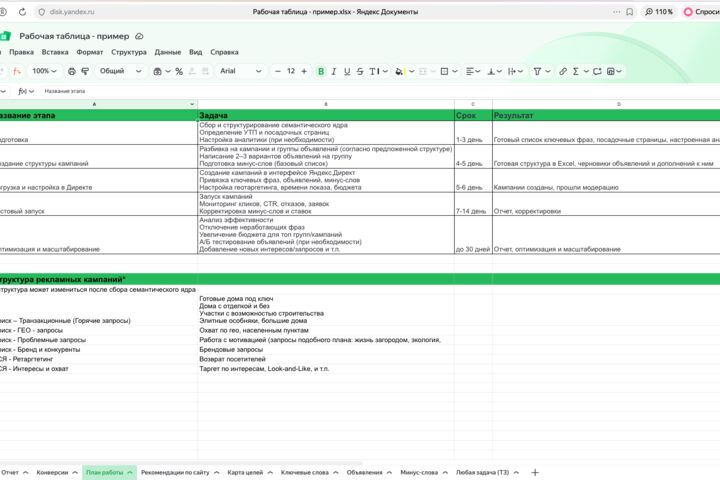
Task: Open the f(x) function dropdown
Action: tap(26, 91)
